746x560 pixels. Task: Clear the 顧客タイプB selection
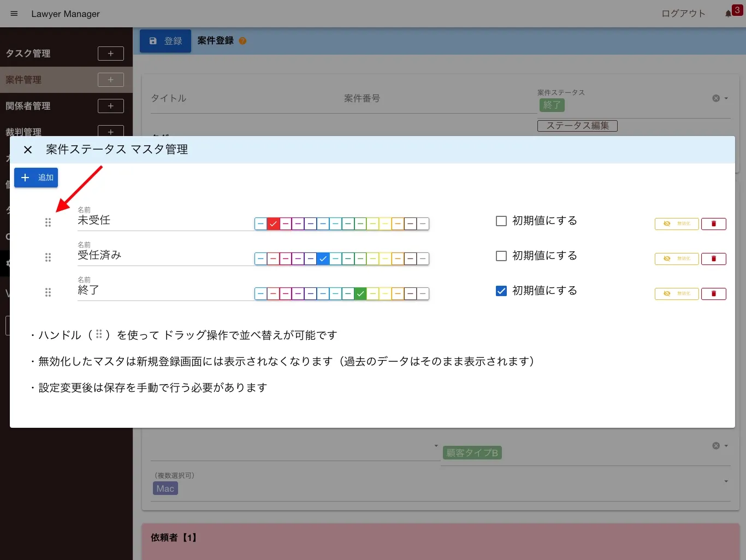(716, 446)
